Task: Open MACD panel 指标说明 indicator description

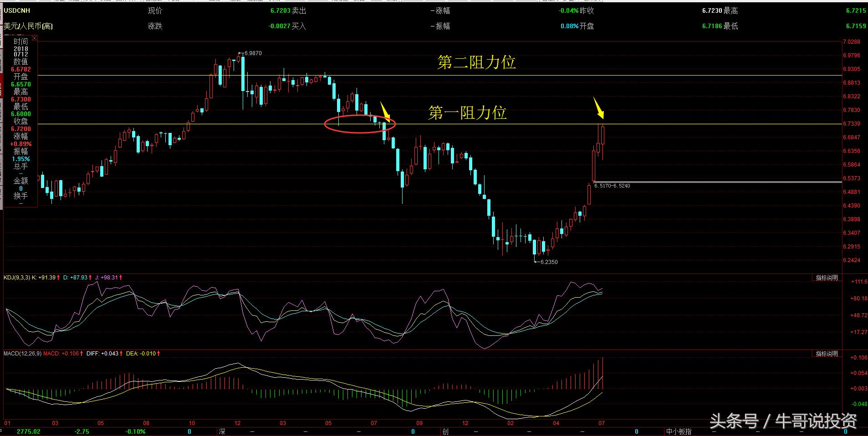Action: (x=826, y=354)
